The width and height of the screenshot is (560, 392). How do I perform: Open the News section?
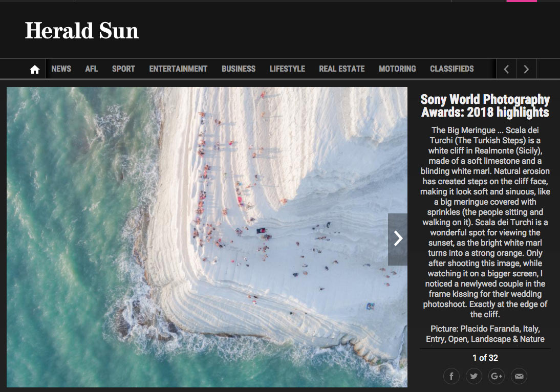(x=61, y=69)
